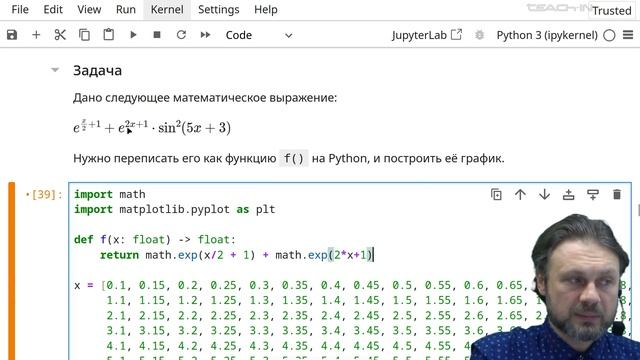The height and width of the screenshot is (360, 640).
Task: Click the inline code f() in text
Action: click(294, 158)
